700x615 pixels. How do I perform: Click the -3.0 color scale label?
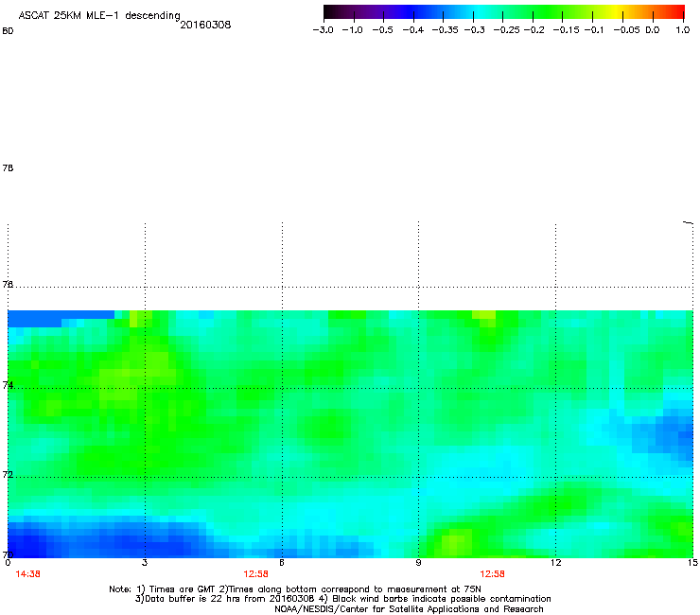click(323, 30)
